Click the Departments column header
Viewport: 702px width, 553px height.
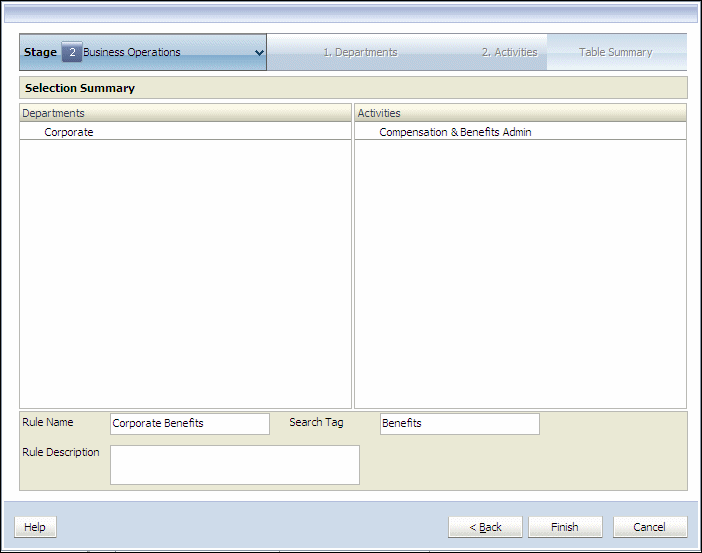click(x=185, y=113)
